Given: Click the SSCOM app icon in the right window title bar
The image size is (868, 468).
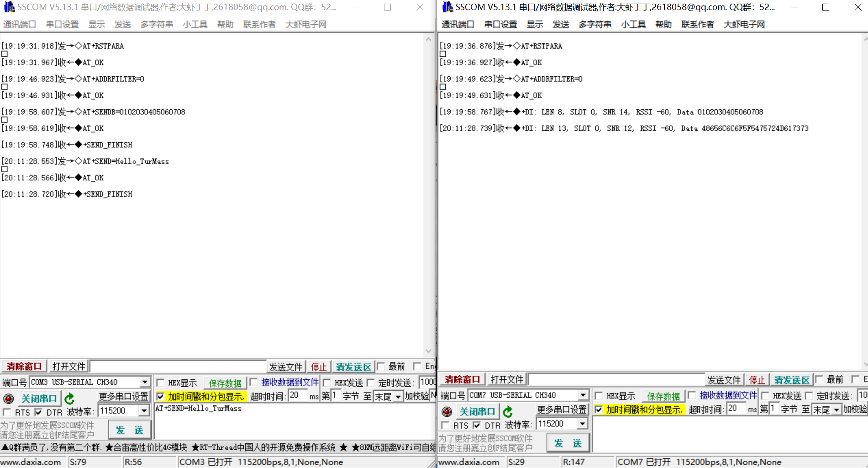Looking at the screenshot, I should [x=447, y=7].
